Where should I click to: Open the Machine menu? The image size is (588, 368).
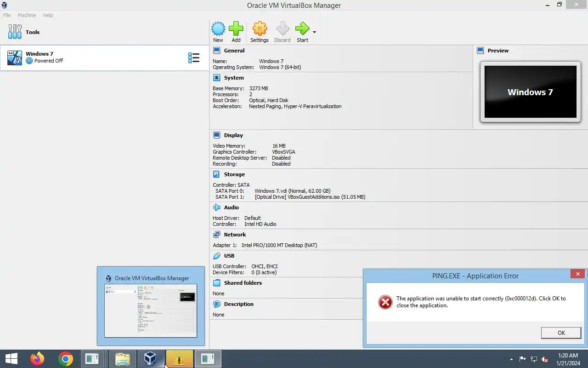pyautogui.click(x=27, y=15)
